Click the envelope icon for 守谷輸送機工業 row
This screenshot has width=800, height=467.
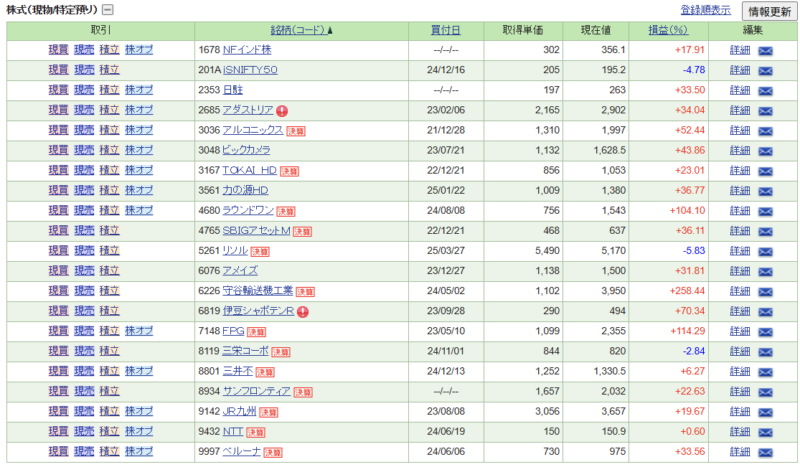pos(765,291)
